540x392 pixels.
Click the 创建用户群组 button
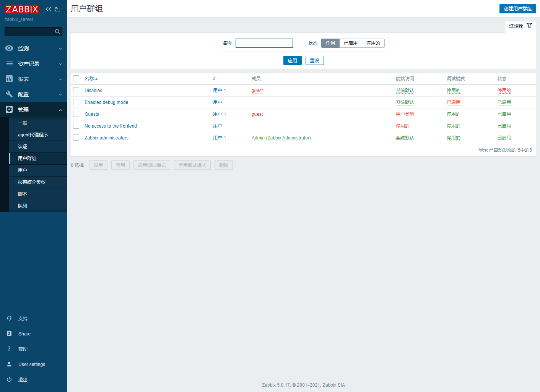pos(517,9)
